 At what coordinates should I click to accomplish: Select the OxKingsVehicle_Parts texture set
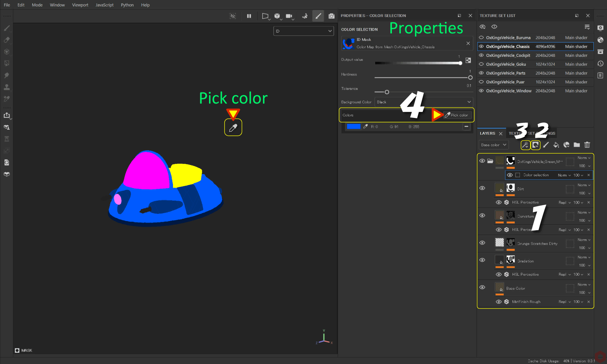(x=506, y=73)
